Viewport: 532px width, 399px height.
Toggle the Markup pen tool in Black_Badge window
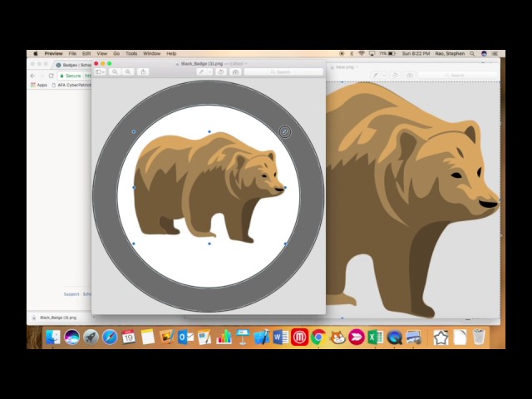click(201, 72)
